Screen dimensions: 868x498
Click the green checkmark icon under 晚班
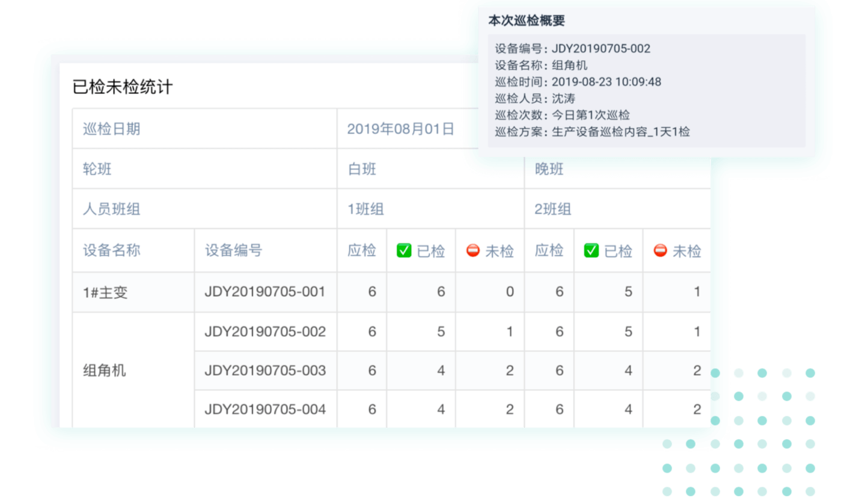tap(591, 250)
